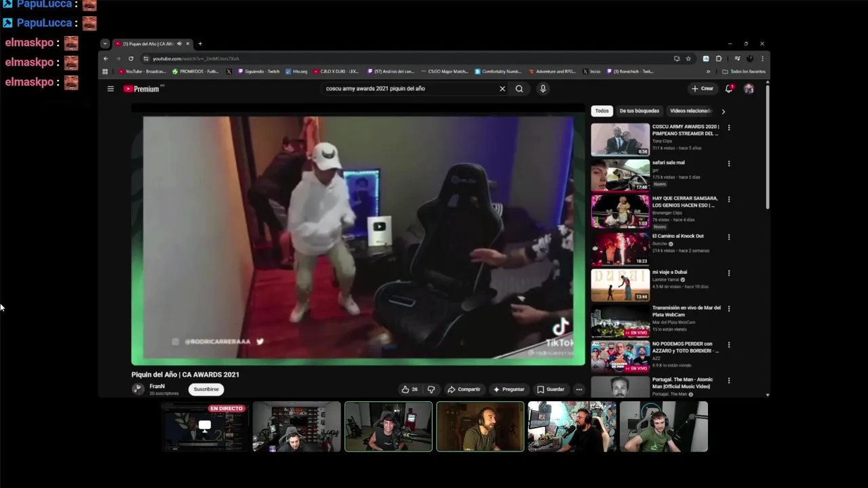Open the Inicio bookmark
Screen dimensions: 868x488
pos(591,71)
